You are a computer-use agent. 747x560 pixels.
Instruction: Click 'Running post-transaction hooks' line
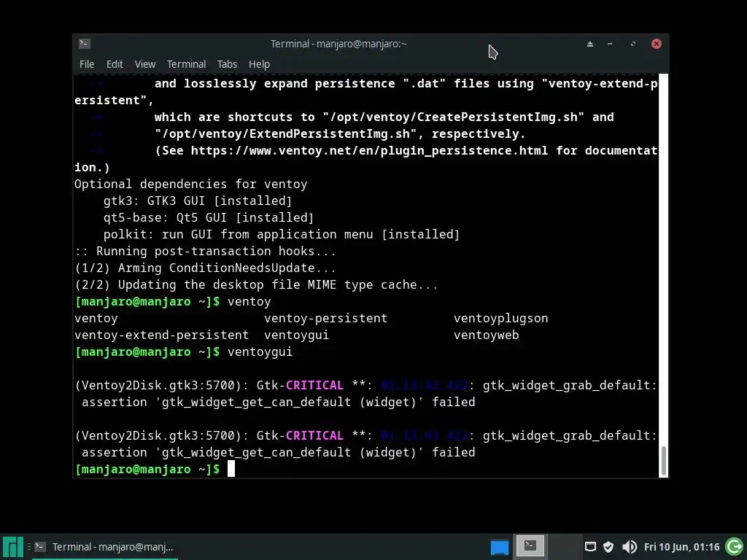coord(205,251)
